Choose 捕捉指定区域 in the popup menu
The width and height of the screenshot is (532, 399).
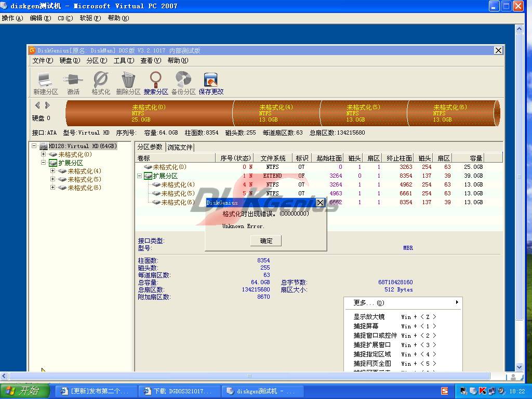coord(403,354)
